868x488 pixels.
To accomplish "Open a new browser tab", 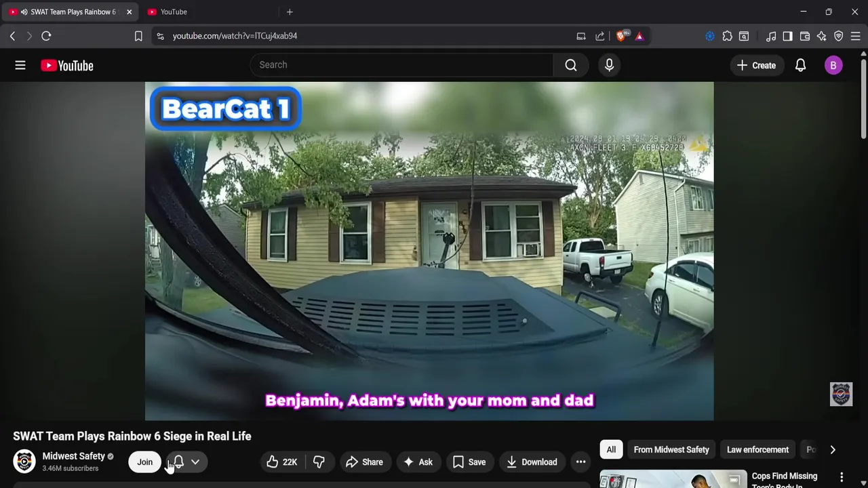I will [x=290, y=12].
